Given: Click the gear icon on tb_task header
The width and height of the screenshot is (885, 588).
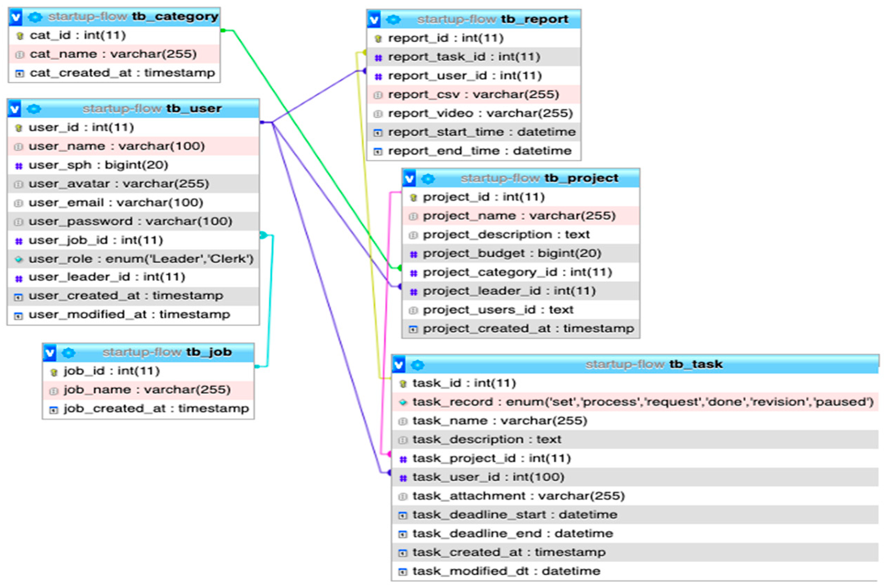Looking at the screenshot, I should (x=417, y=365).
